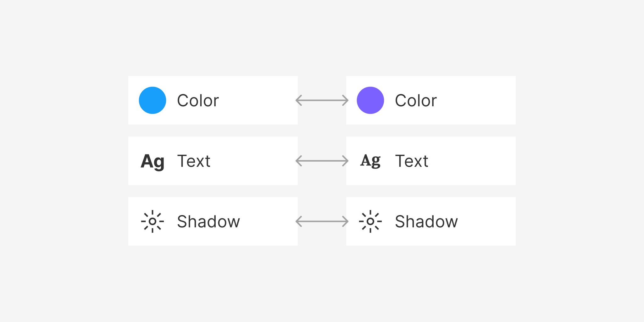Image resolution: width=644 pixels, height=322 pixels.
Task: Click empty area of left Color card
Action: point(258,100)
